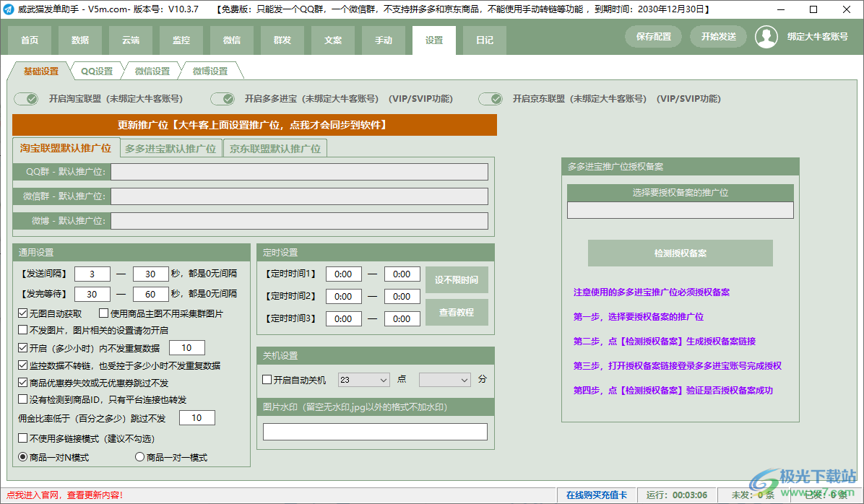This screenshot has width=864, height=504.
Task: Select 设置 main tab
Action: [x=434, y=40]
